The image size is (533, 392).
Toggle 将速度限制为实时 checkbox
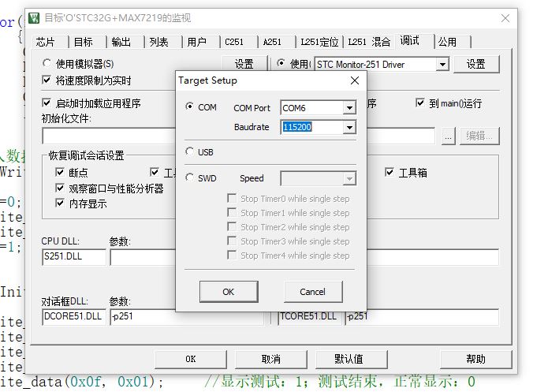pyautogui.click(x=47, y=80)
